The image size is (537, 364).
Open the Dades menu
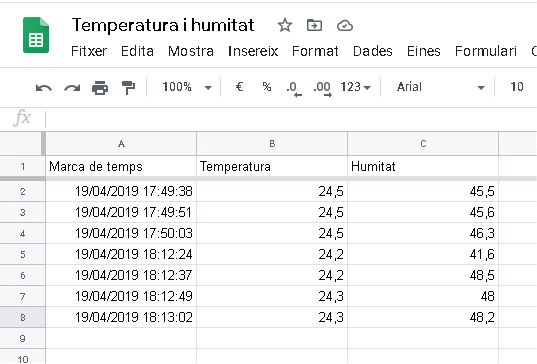[x=373, y=51]
